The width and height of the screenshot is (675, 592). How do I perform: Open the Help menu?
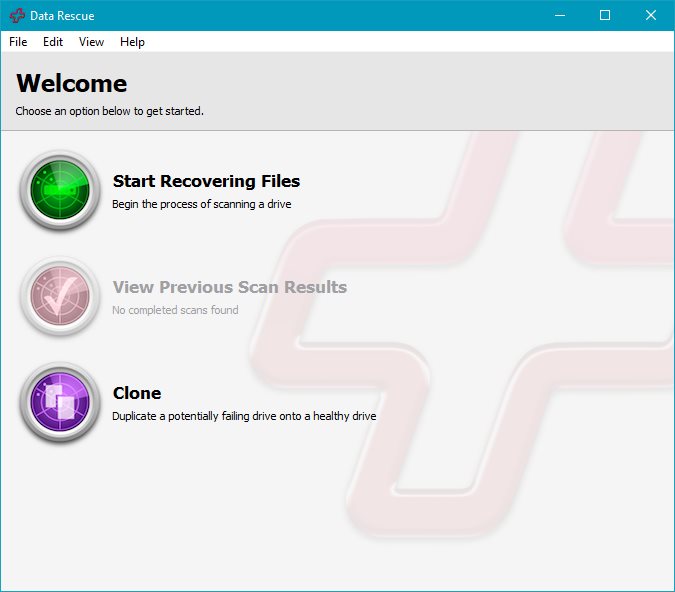coord(132,42)
